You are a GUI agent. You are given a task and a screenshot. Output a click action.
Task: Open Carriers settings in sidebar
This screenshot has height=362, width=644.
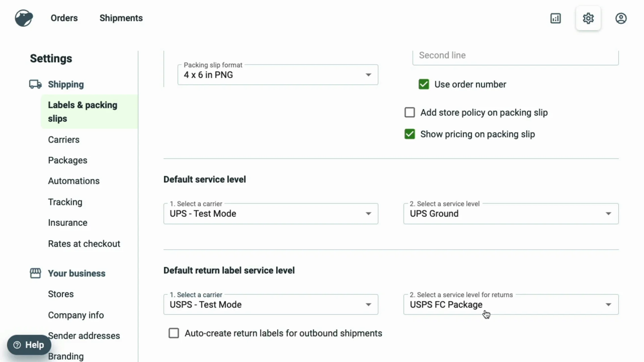pos(64,139)
